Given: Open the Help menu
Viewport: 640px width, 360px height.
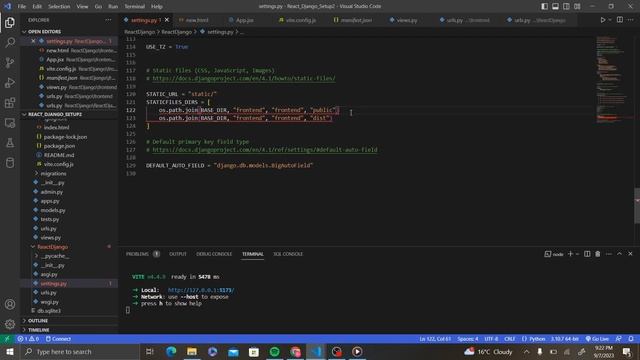Looking at the screenshot, I should [x=157, y=7].
